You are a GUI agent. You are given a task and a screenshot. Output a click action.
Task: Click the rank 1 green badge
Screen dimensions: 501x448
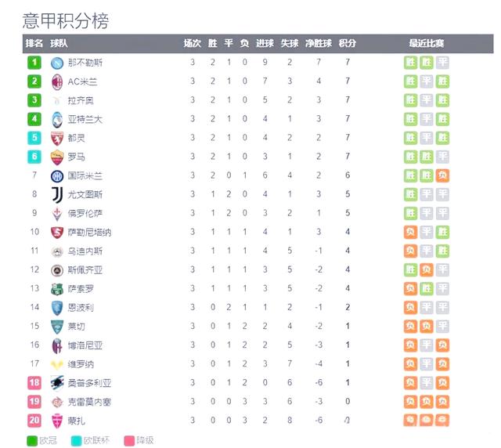34,63
